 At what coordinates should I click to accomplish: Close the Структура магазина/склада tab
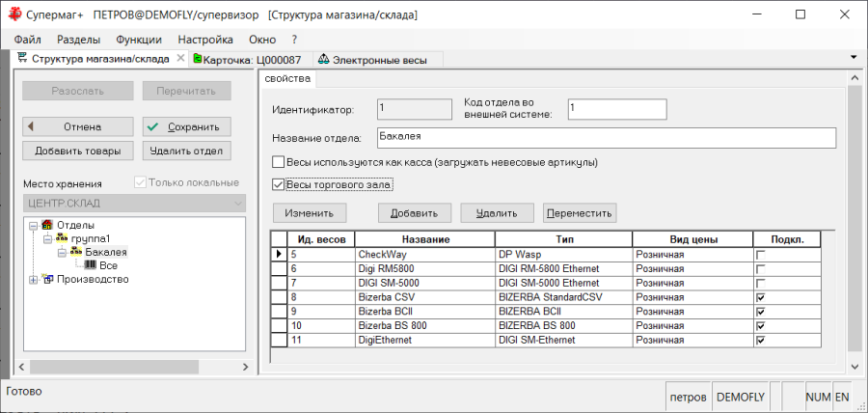[x=180, y=58]
